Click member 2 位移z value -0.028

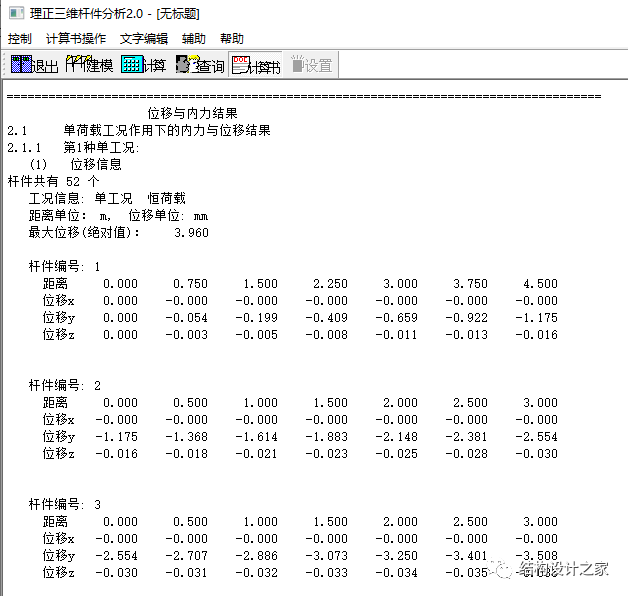pyautogui.click(x=467, y=453)
